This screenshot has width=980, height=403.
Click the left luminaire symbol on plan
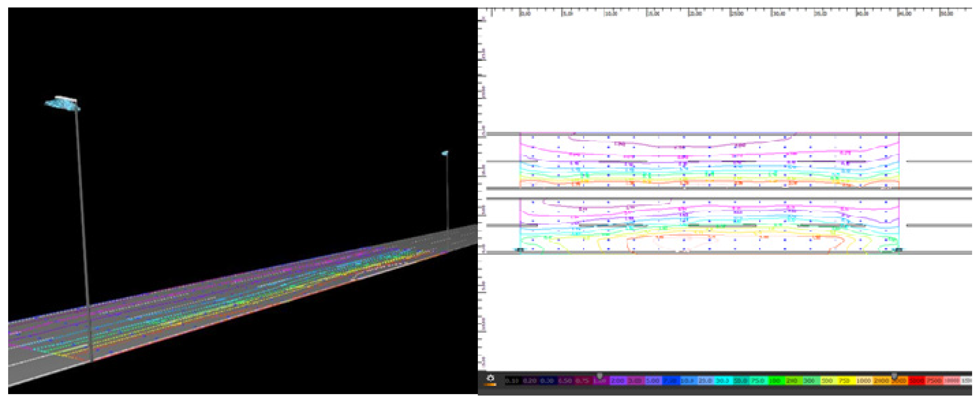tap(520, 250)
